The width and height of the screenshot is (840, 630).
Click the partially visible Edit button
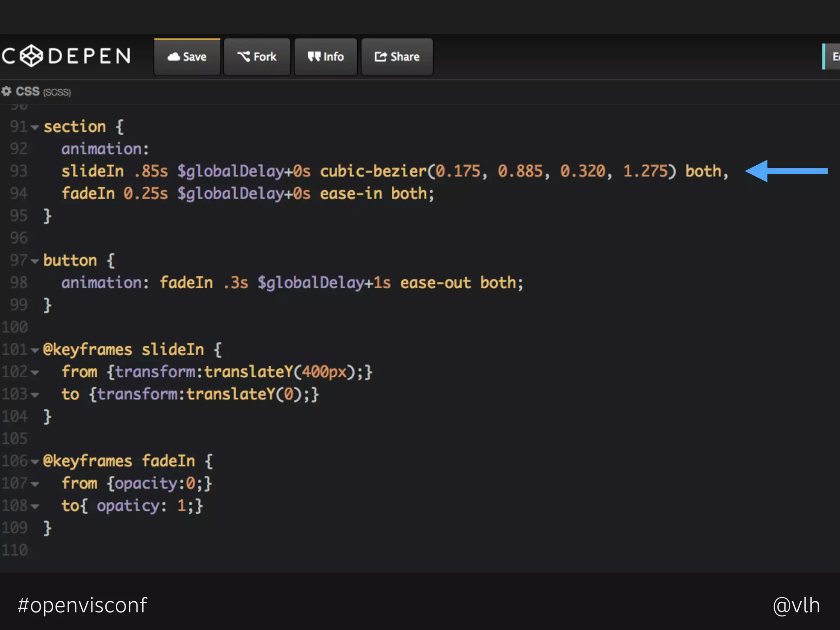click(833, 57)
